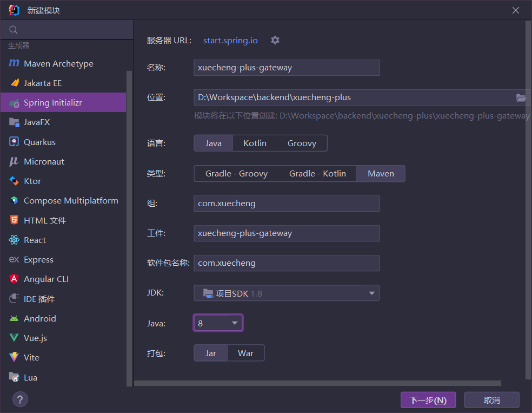Click the browse folder icon in location field
532x413 pixels.
(521, 97)
